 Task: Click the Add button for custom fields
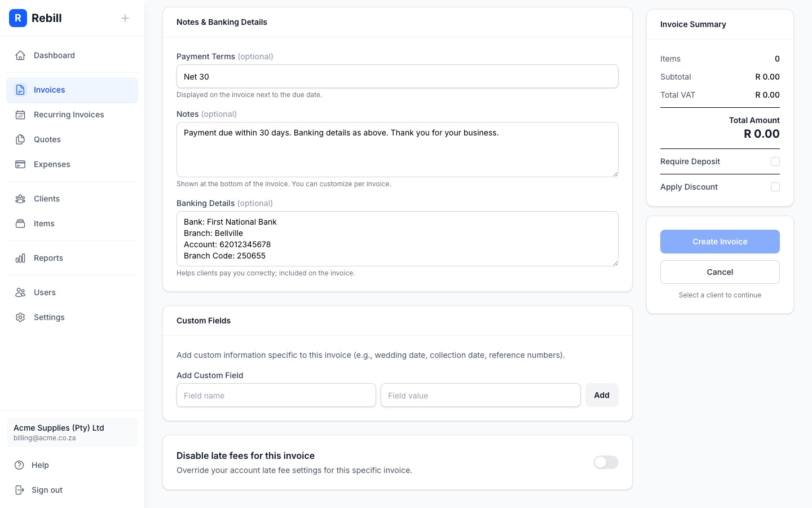click(601, 395)
